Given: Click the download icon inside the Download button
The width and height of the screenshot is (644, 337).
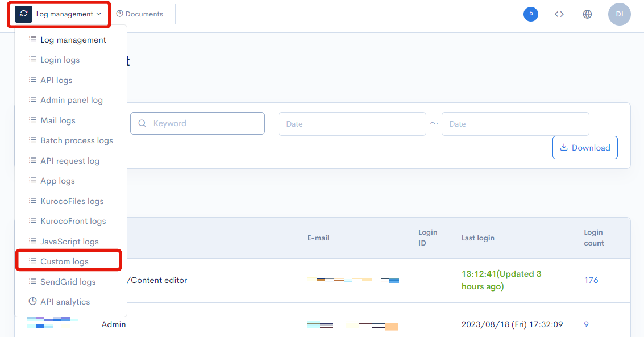Looking at the screenshot, I should (x=564, y=147).
